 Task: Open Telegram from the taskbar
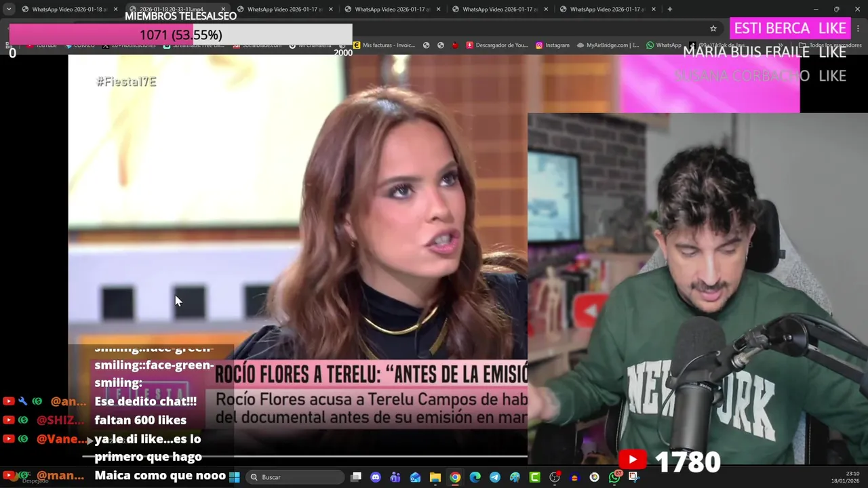(x=495, y=477)
